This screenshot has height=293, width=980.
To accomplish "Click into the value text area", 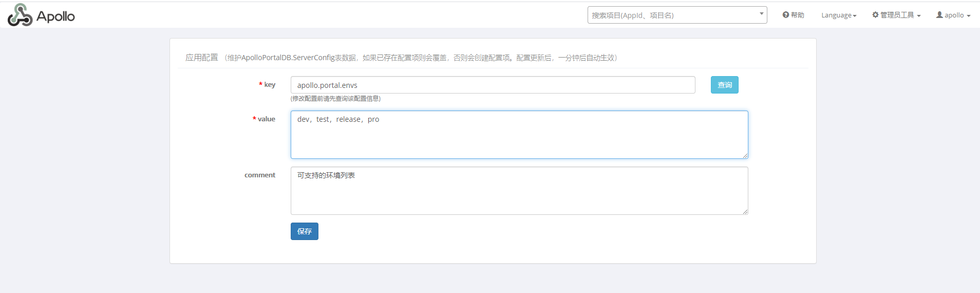I will point(519,135).
